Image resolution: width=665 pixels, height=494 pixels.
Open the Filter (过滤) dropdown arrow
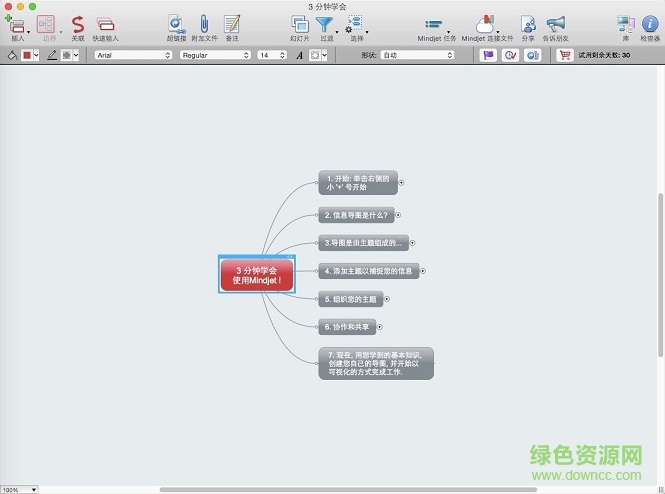(337, 32)
